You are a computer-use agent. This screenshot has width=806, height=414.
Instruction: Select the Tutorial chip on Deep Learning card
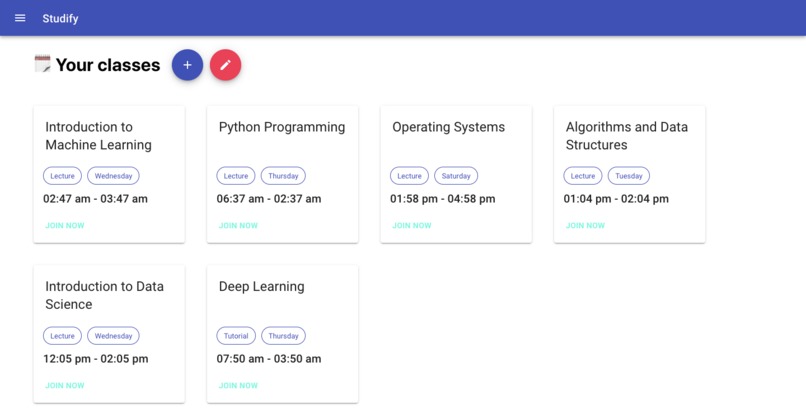point(236,336)
